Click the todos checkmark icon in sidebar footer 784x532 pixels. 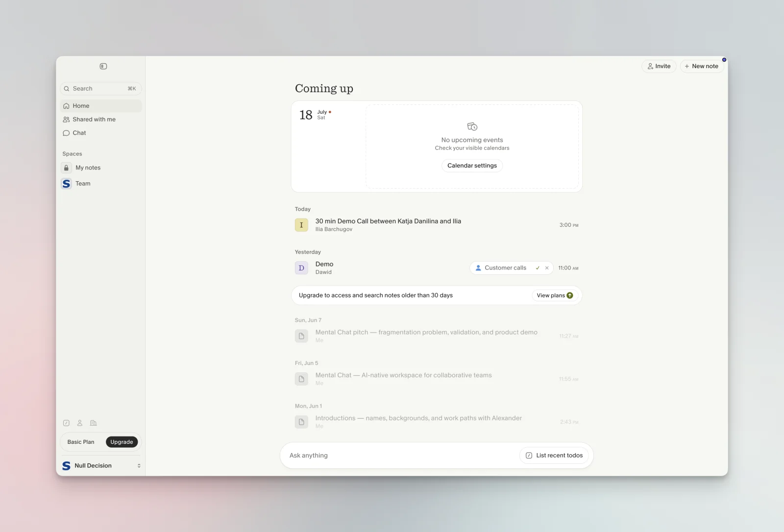click(66, 423)
